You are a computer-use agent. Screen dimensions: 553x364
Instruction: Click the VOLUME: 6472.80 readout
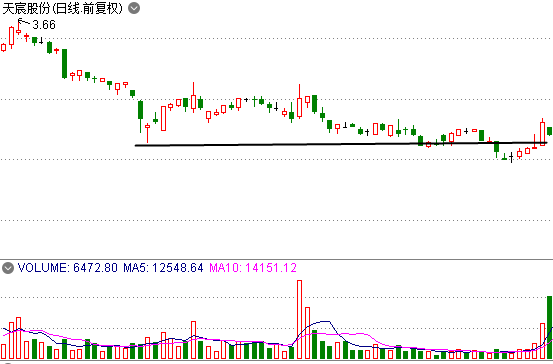click(x=67, y=268)
